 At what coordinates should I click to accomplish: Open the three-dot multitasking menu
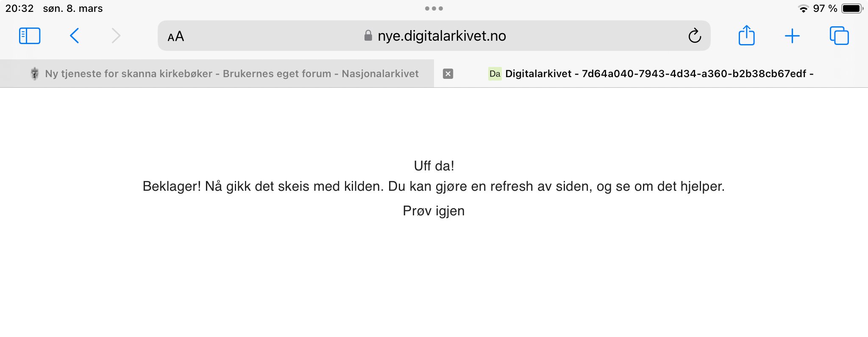click(434, 8)
